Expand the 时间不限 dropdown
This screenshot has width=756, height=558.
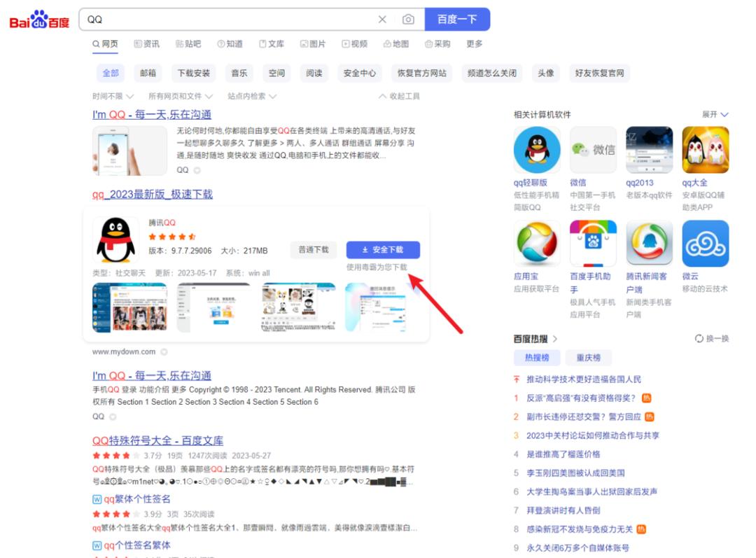[113, 97]
